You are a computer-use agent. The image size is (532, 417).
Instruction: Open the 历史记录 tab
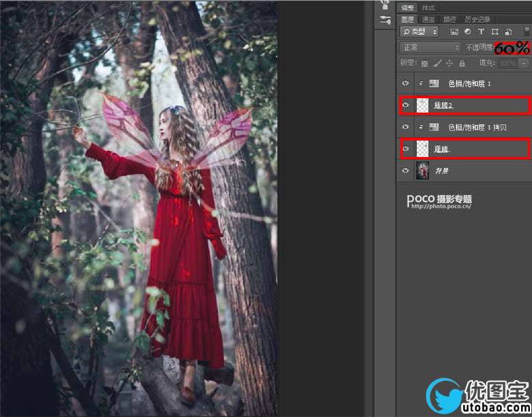click(477, 19)
